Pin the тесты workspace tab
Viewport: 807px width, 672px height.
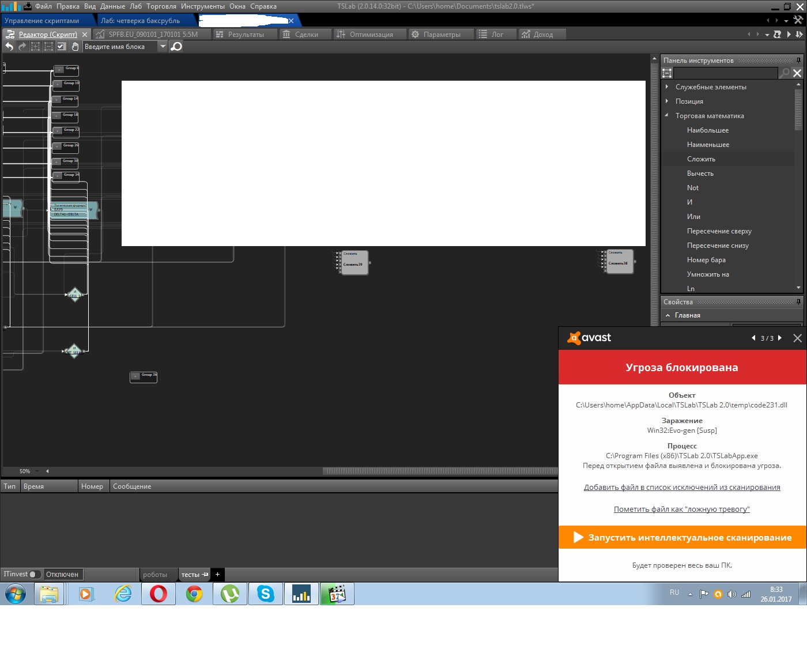[x=205, y=575]
